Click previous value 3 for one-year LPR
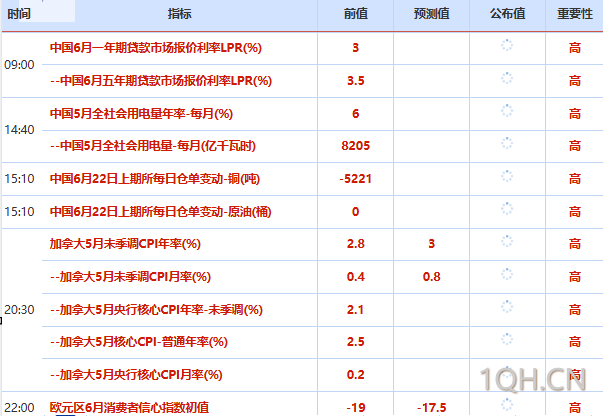Image resolution: width=603 pixels, height=416 pixels. [355, 48]
